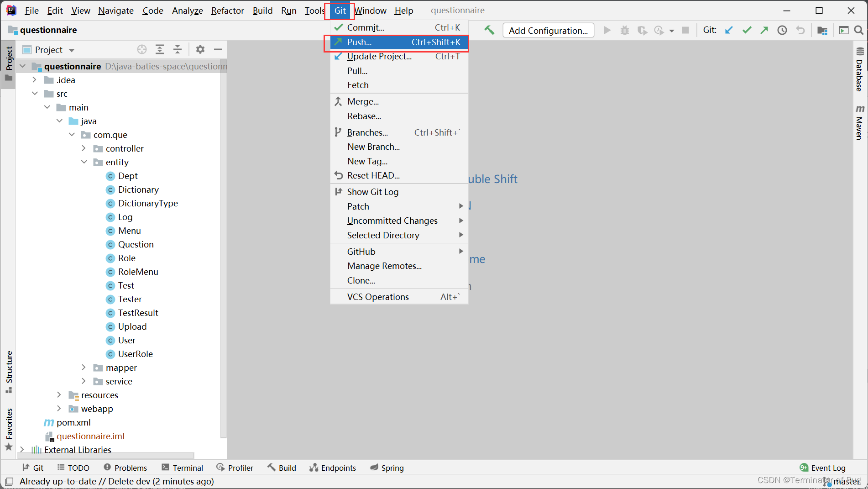Open the Problems tool window tab

coord(125,468)
